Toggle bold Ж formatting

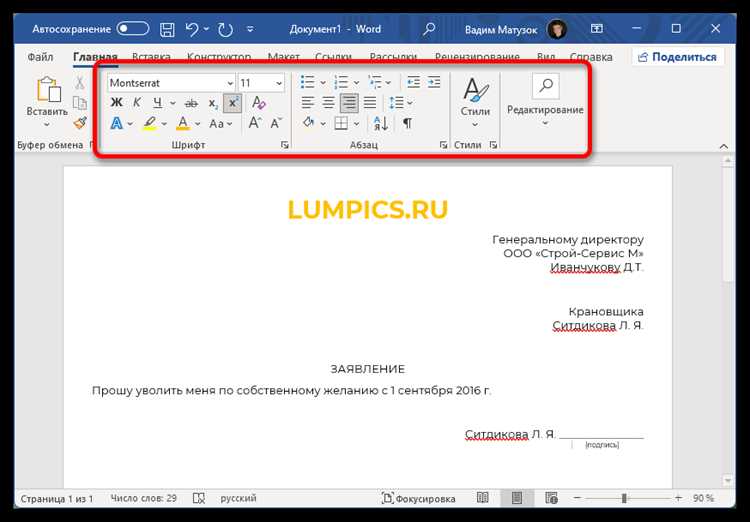tap(116, 103)
